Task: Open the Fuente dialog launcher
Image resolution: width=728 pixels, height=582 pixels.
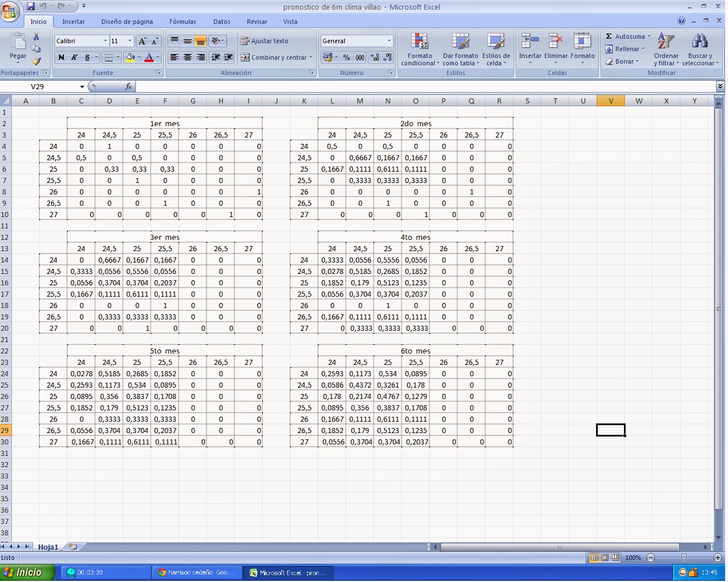Action: point(158,73)
